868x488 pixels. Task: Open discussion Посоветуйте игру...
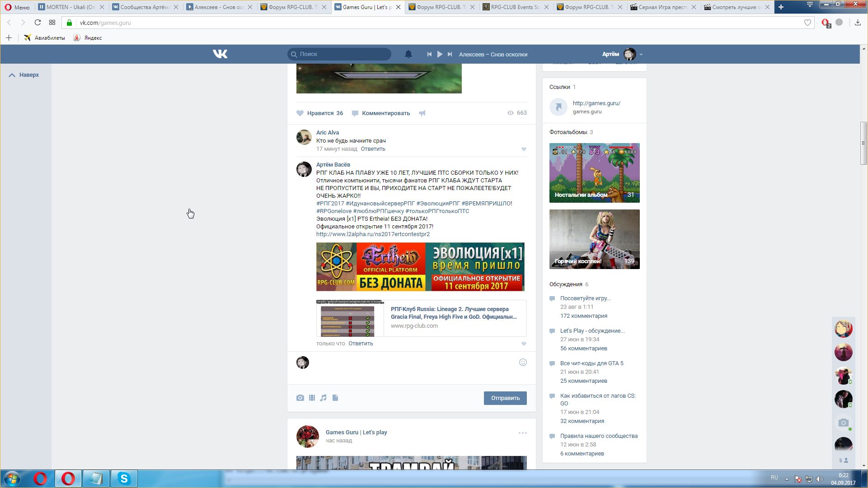[585, 298]
